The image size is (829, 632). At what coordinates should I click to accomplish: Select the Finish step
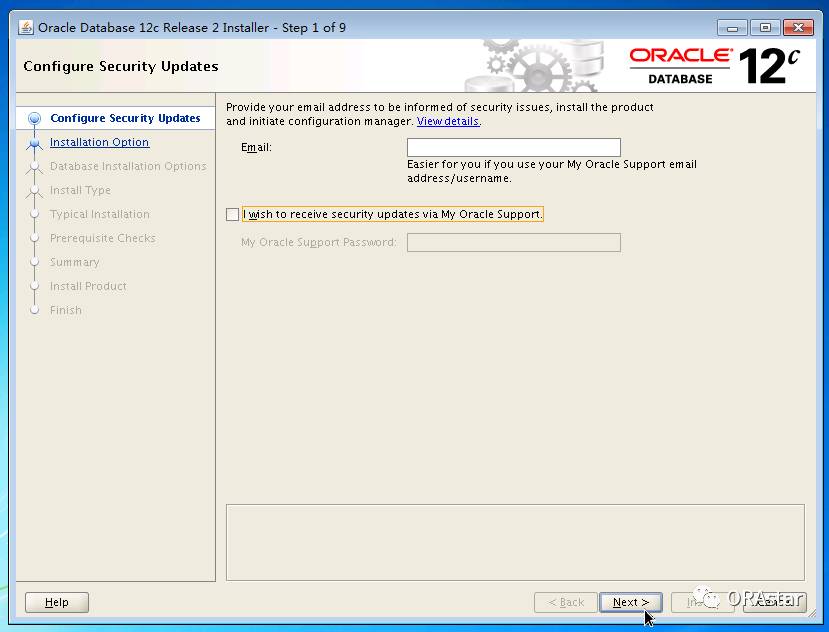66,310
